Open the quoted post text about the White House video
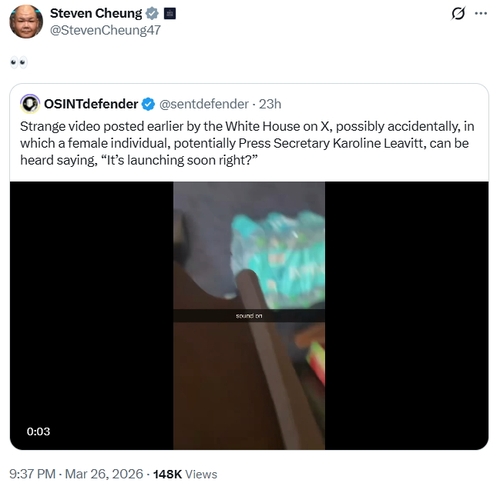This screenshot has width=500, height=493. coord(247,143)
